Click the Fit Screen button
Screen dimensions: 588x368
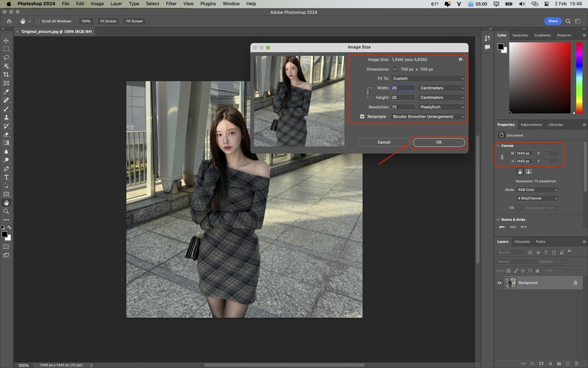click(x=108, y=22)
